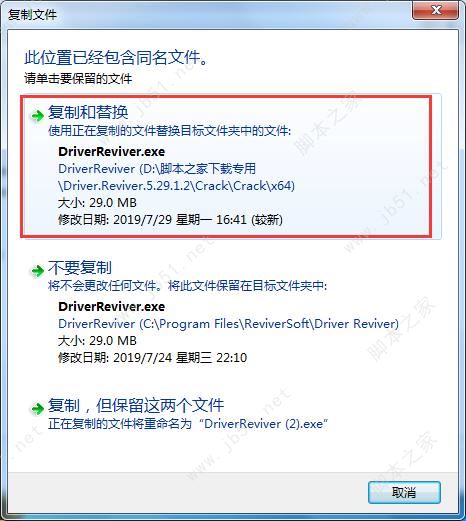Click destination DriverReviver.exe filename under 不要复制
The image size is (466, 521).
pyautogui.click(x=112, y=307)
